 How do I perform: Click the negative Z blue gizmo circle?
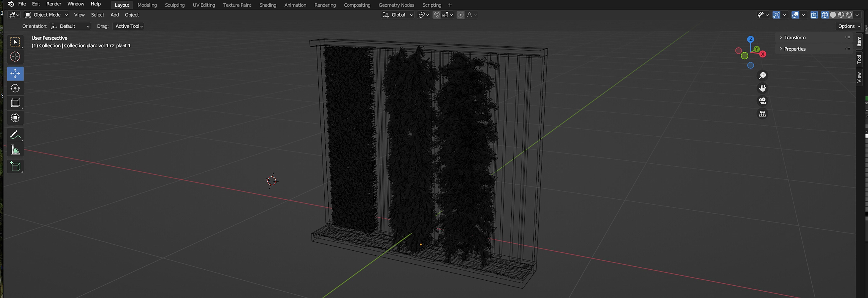point(750,65)
